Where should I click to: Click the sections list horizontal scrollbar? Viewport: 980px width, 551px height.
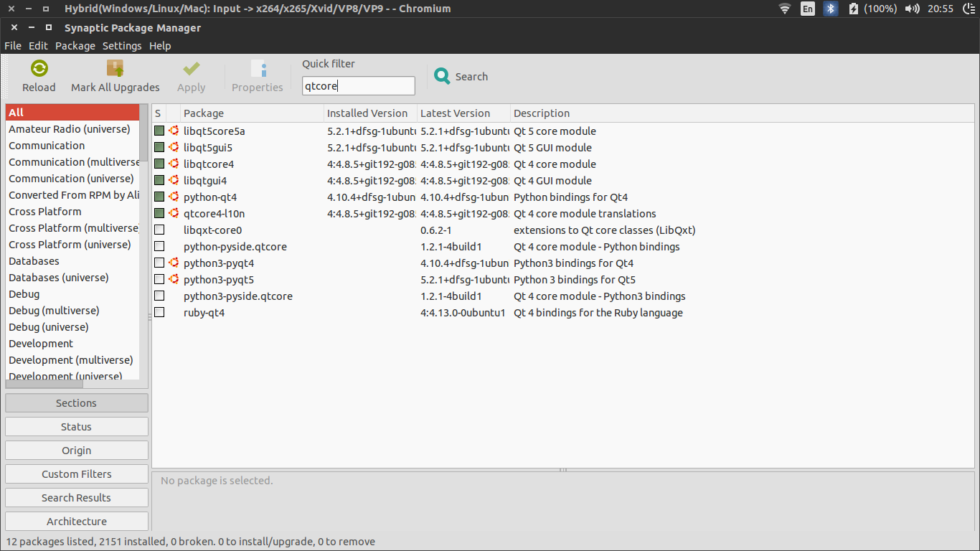coord(44,384)
